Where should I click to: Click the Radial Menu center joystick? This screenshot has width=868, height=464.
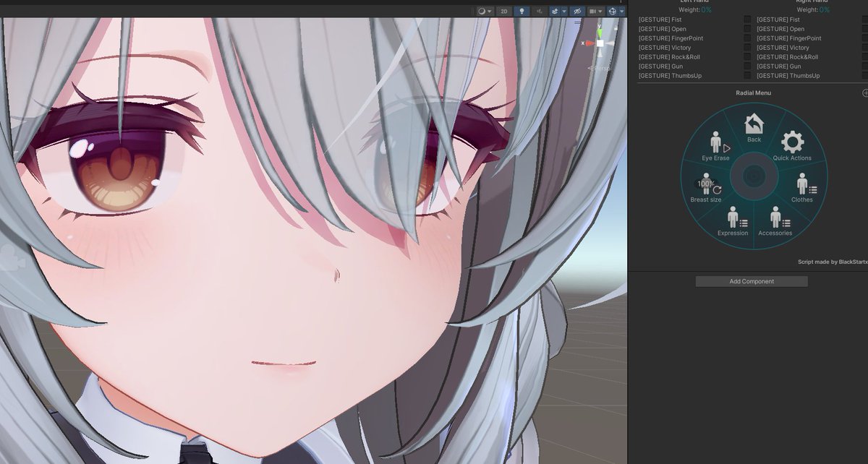click(x=754, y=176)
